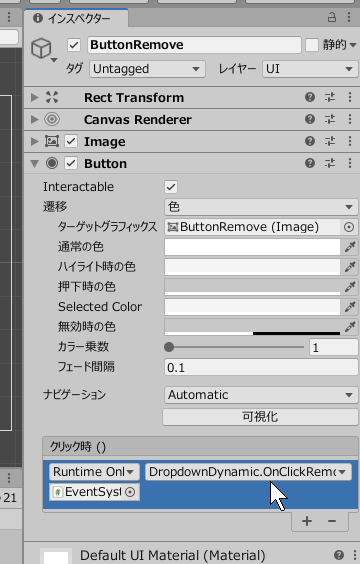Image resolution: width=360 pixels, height=564 pixels.
Task: Open the Button component help icon
Action: click(310, 163)
